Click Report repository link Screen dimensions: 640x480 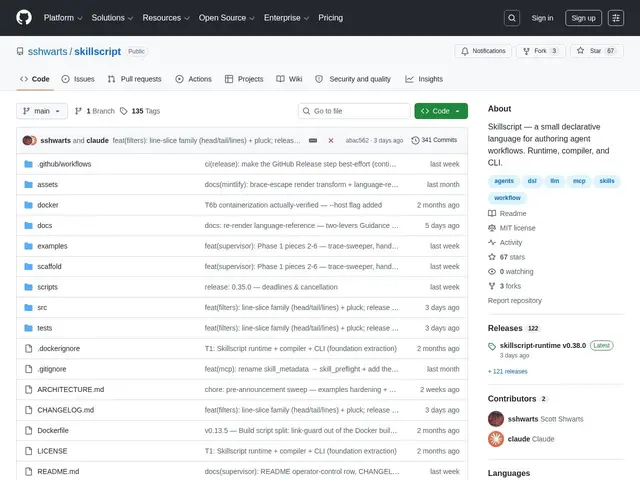[x=514, y=300]
